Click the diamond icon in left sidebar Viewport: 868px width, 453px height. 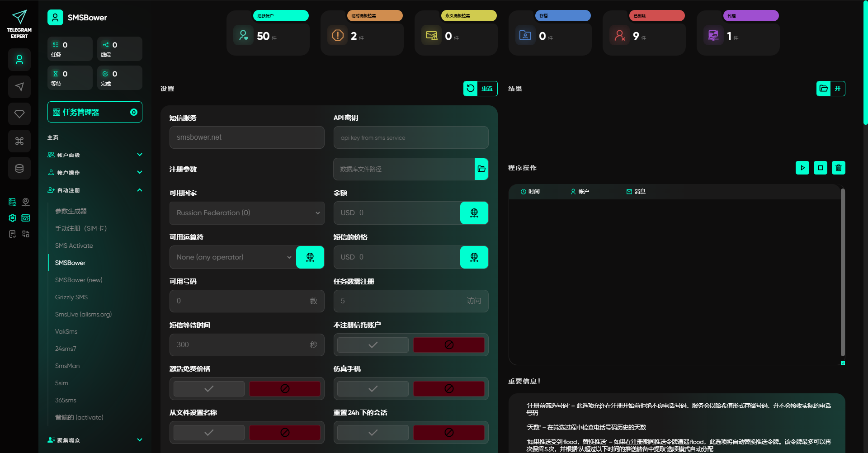[19, 114]
